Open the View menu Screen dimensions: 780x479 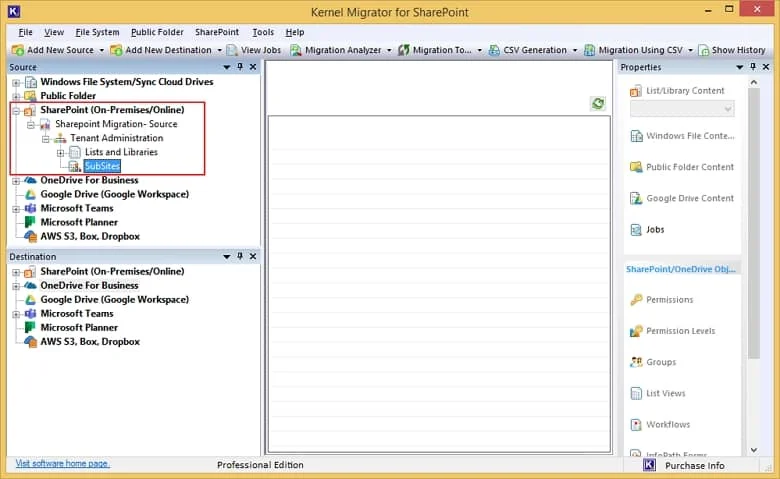coord(54,32)
